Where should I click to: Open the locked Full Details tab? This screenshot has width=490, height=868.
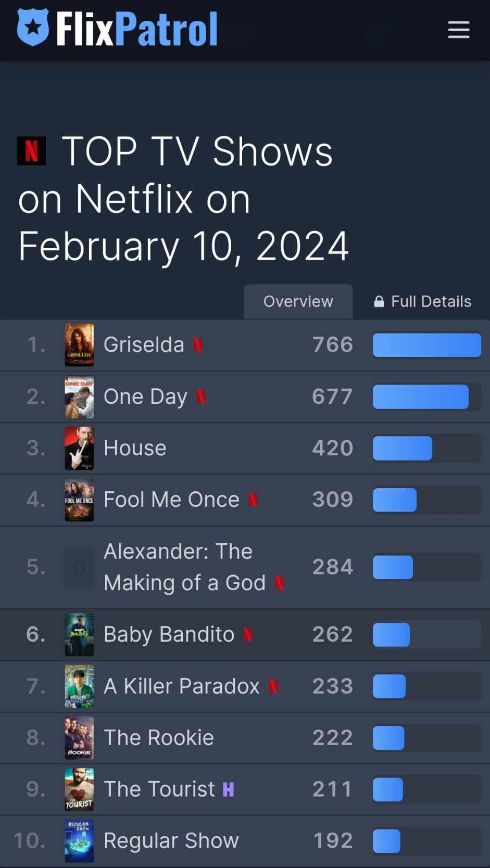tap(422, 301)
